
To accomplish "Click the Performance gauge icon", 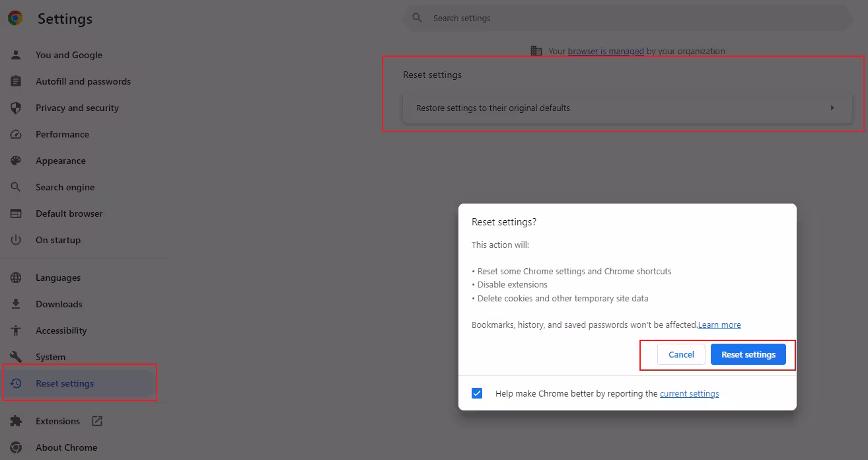I will (x=16, y=134).
